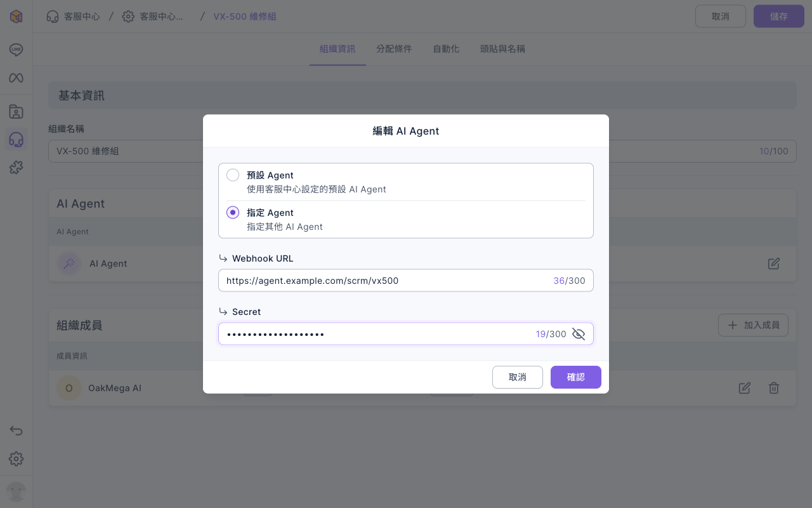The height and width of the screenshot is (508, 812).
Task: Click the Webhook URL input field
Action: tap(406, 281)
